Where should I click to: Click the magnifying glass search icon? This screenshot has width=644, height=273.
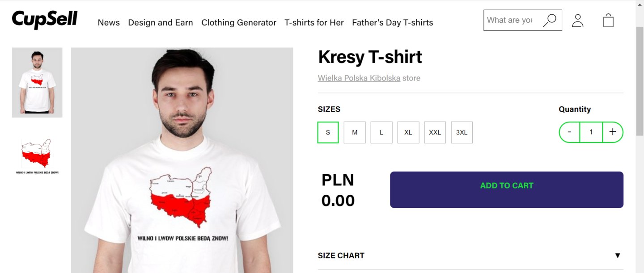click(550, 21)
